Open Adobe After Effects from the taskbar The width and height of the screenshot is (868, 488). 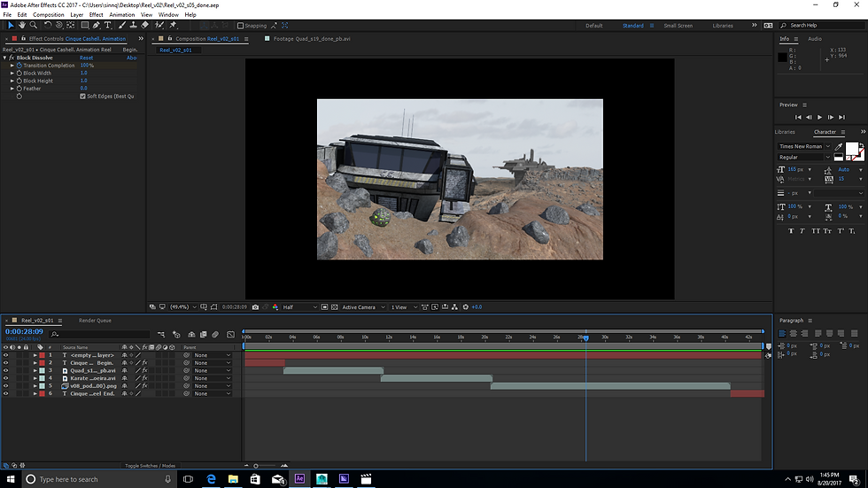pyautogui.click(x=299, y=478)
